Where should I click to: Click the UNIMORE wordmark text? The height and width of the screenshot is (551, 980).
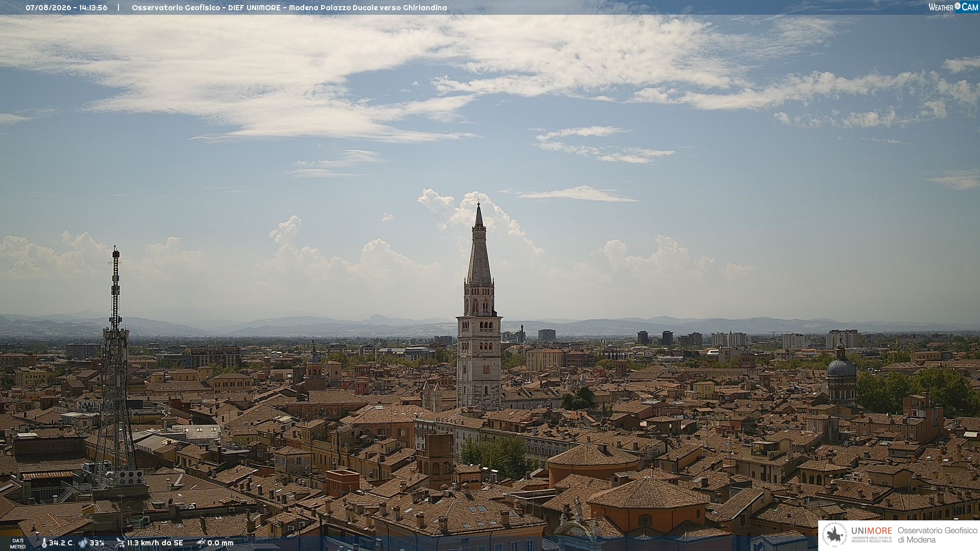[x=871, y=531]
